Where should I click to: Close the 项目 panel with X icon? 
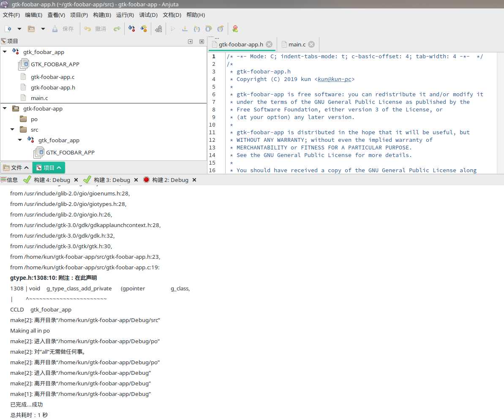tap(202, 41)
